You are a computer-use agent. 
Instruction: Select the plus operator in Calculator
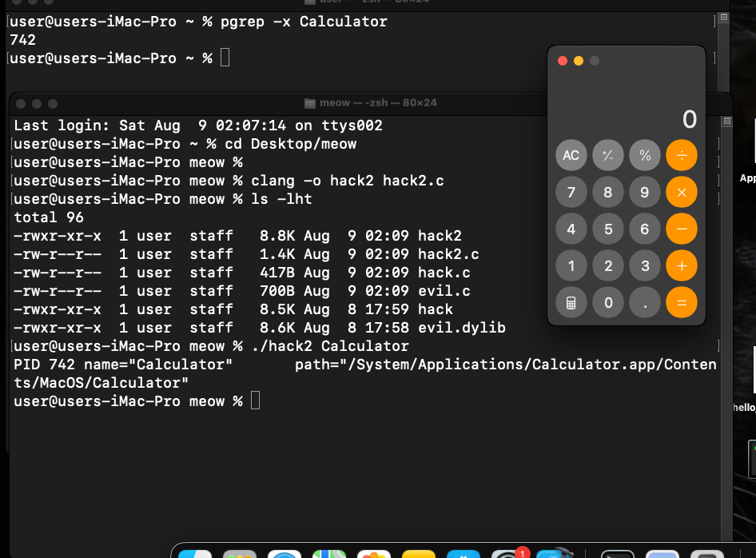tap(681, 265)
